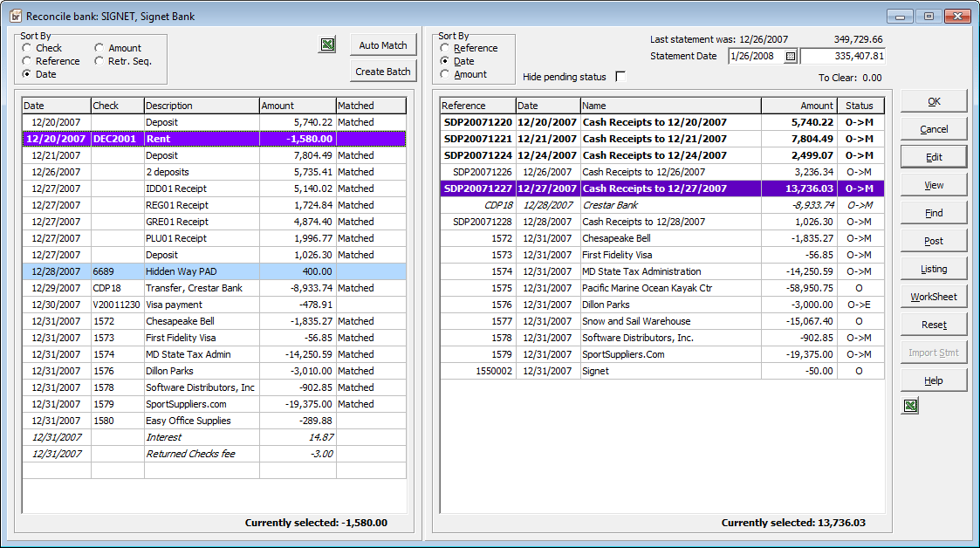Cancel the bank reconciliation

tap(934, 128)
